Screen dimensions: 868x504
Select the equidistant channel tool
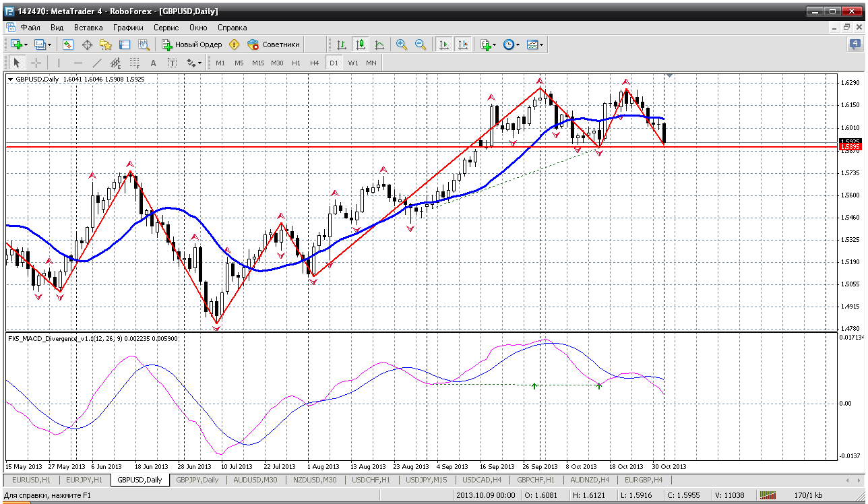point(115,63)
